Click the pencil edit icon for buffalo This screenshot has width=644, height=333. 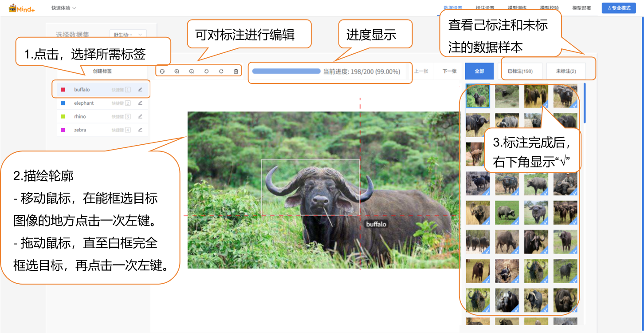(140, 90)
